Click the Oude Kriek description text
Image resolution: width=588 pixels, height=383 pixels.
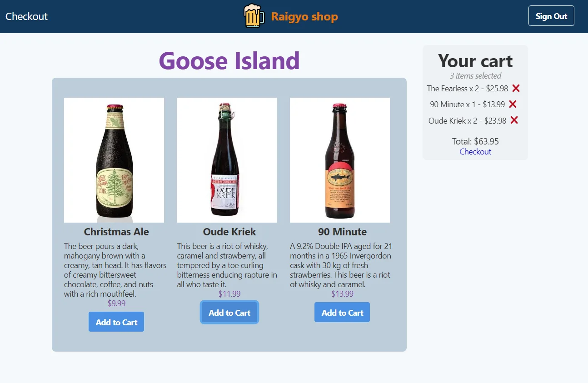227,265
